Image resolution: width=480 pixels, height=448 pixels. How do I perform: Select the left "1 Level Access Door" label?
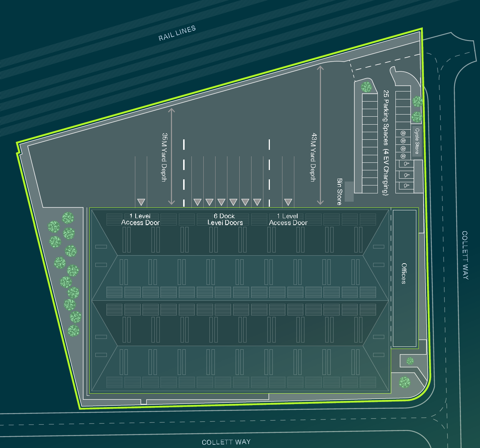tap(140, 219)
